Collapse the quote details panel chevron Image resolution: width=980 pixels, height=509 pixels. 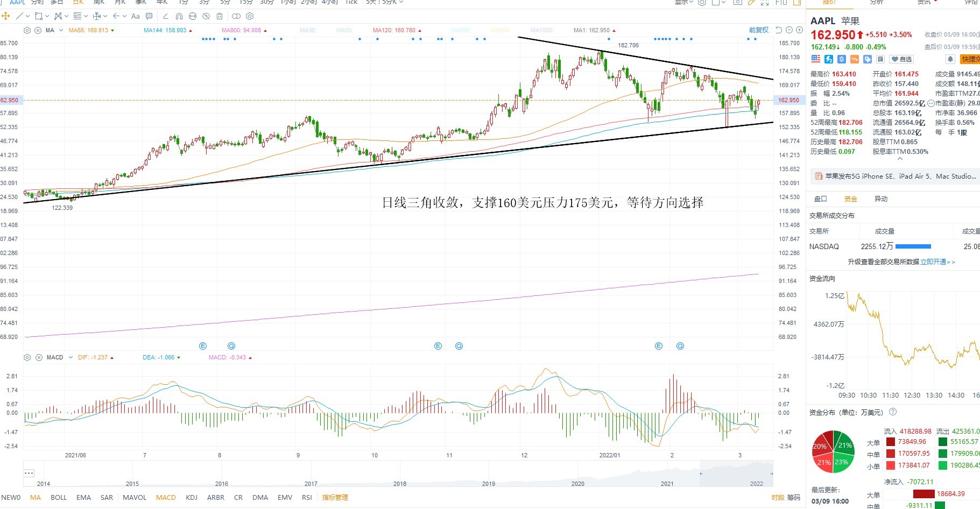[x=900, y=159]
